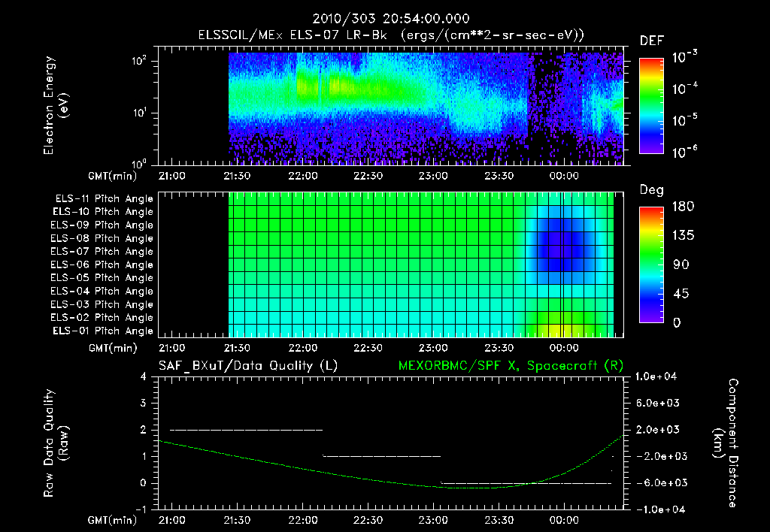Screen dimensions: 770x532
Task: Select the "ELS-03 Pitch Angle" row label
Action: (x=102, y=305)
